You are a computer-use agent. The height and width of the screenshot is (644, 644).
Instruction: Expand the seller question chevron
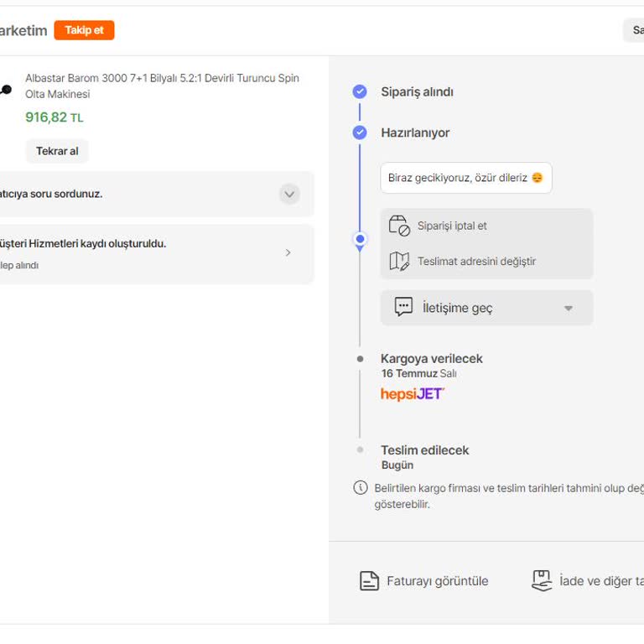coord(289,194)
